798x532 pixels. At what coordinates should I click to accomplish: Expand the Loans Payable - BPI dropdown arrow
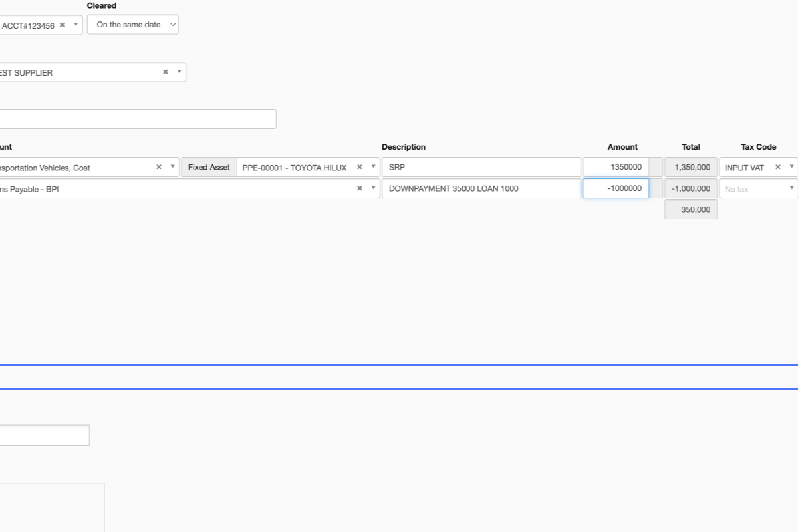[373, 188]
